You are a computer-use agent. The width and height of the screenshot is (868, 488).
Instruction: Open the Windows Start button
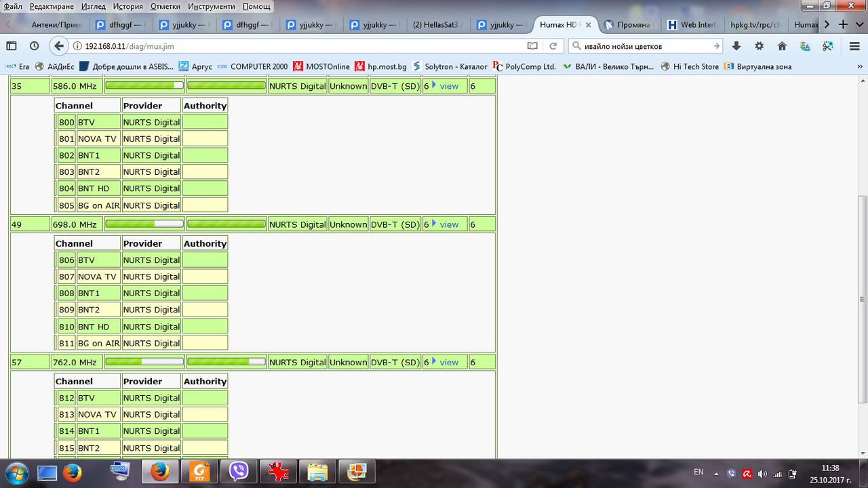point(16,472)
